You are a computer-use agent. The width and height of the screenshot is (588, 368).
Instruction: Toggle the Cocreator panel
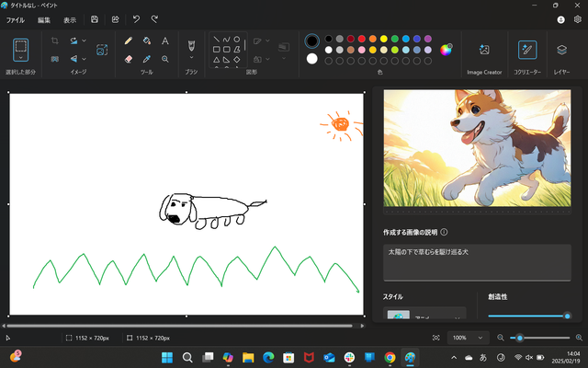point(526,50)
